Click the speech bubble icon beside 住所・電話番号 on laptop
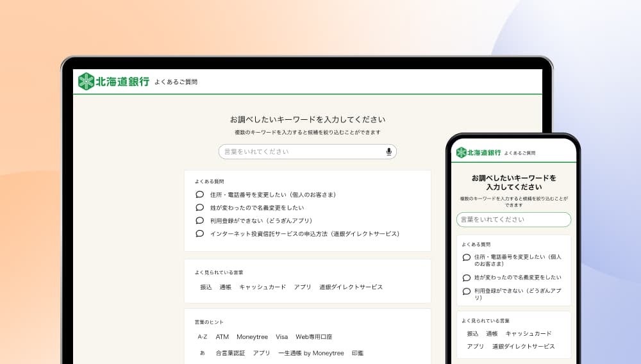This screenshot has width=641, height=364. pyautogui.click(x=199, y=194)
